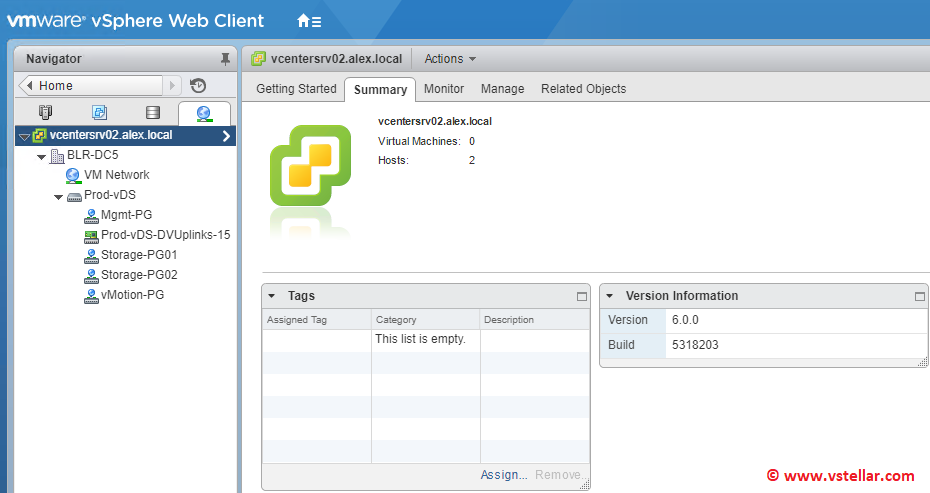930x493 pixels.
Task: Minimize the Version Information panel
Action: pos(919,297)
